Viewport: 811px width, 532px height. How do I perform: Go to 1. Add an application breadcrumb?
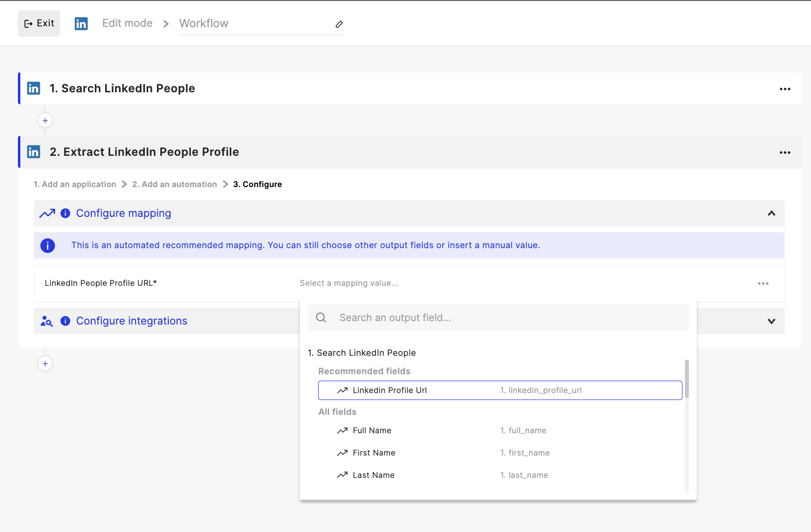pyautogui.click(x=75, y=184)
